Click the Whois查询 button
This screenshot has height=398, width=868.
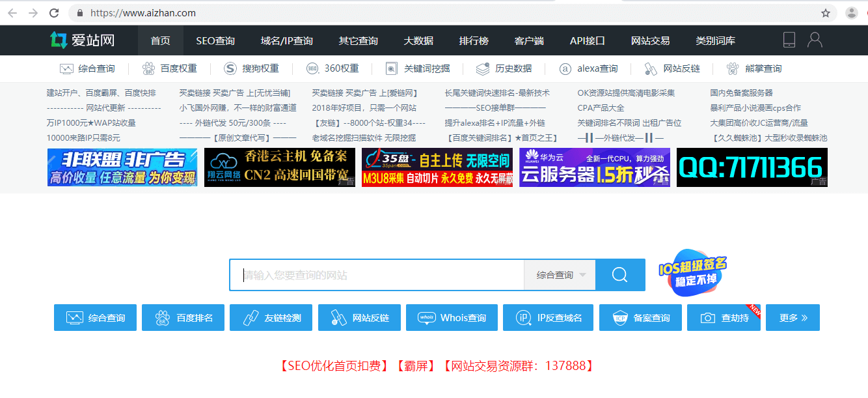pyautogui.click(x=452, y=318)
